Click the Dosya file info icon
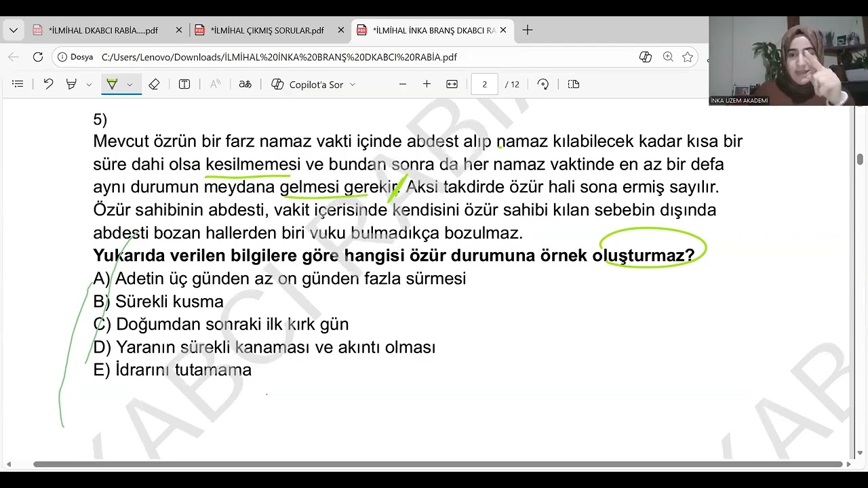Screen dimensions: 868x488 62,57
